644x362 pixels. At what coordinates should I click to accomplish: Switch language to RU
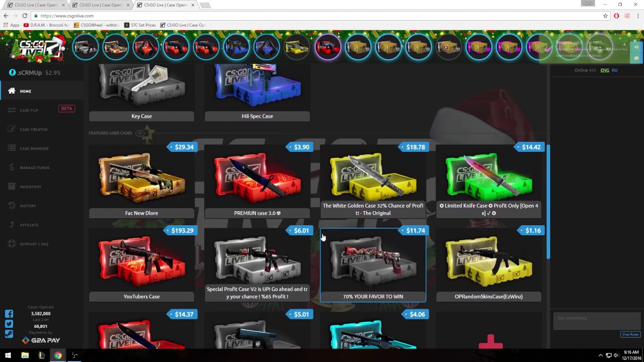tap(614, 70)
